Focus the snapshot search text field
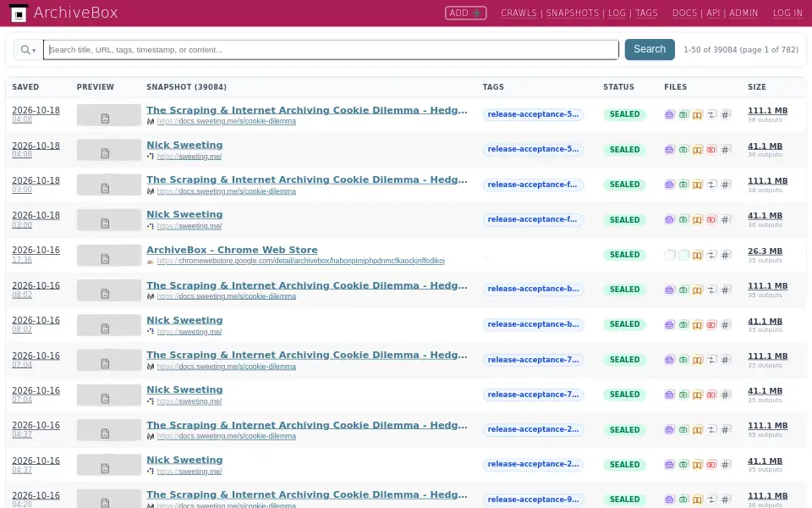The height and width of the screenshot is (508, 812). tap(331, 50)
